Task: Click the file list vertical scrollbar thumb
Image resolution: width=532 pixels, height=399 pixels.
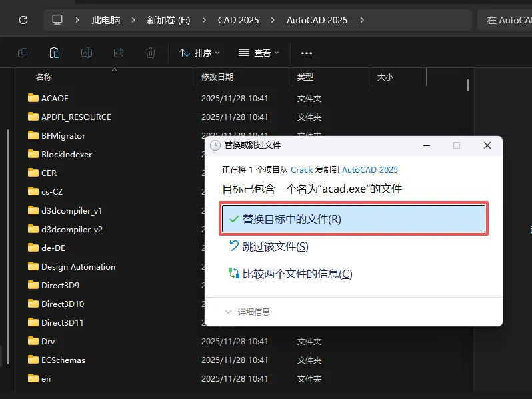Action: tap(468, 85)
